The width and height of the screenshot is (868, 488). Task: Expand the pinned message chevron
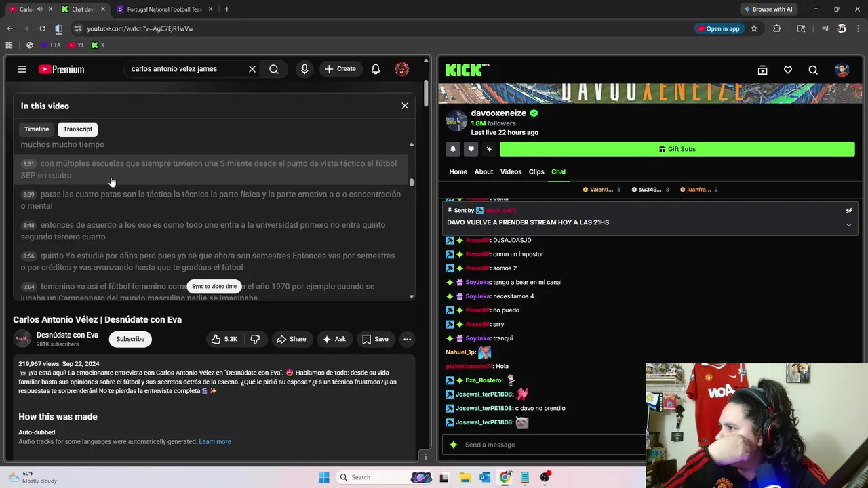(x=848, y=225)
